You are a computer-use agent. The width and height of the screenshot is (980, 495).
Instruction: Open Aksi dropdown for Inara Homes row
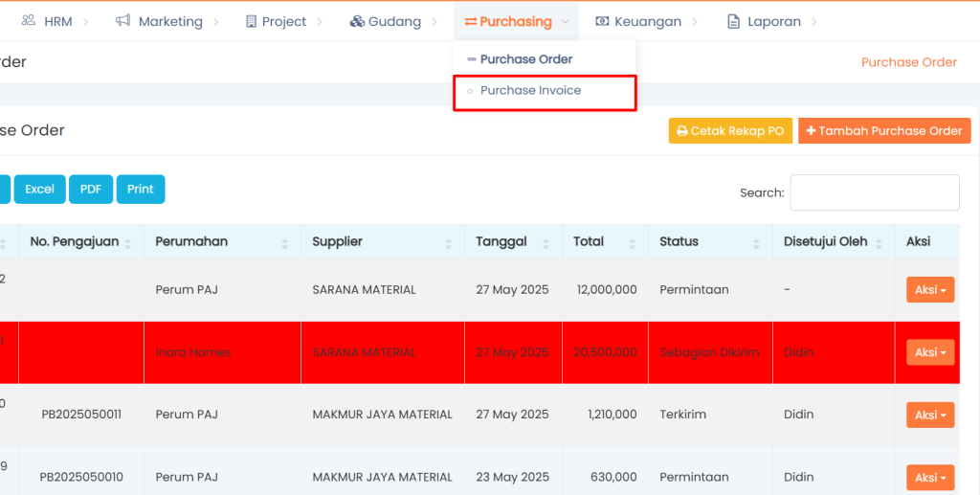pyautogui.click(x=929, y=352)
